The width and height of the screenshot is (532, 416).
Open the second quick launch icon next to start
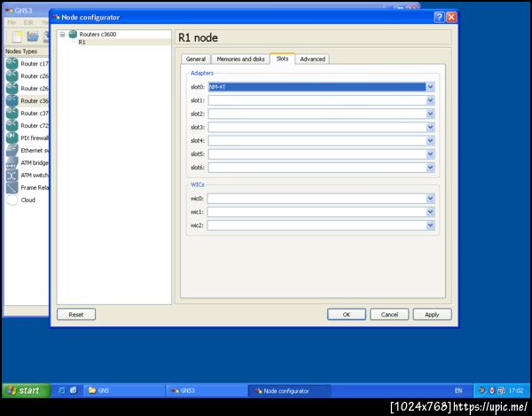coord(74,390)
